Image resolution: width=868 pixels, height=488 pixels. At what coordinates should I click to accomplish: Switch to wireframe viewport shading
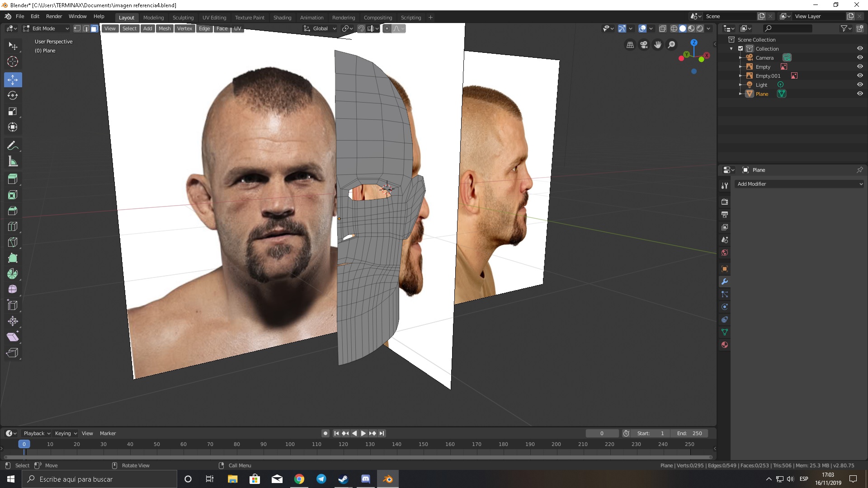tap(674, 28)
